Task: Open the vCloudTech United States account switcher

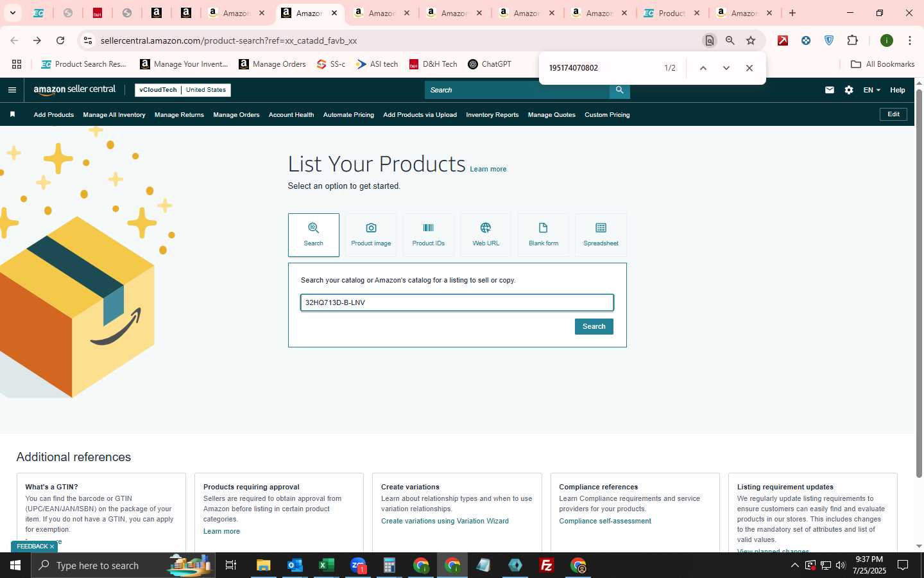Action: click(x=183, y=90)
